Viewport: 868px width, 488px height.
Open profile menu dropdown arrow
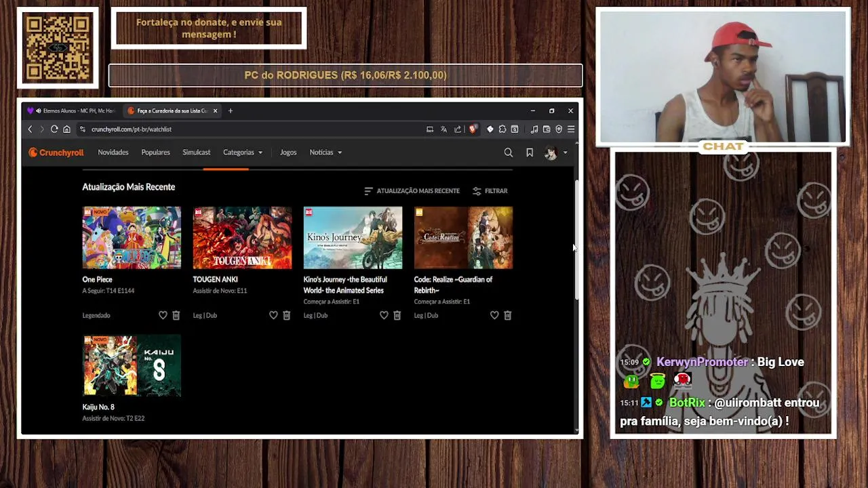(x=565, y=152)
